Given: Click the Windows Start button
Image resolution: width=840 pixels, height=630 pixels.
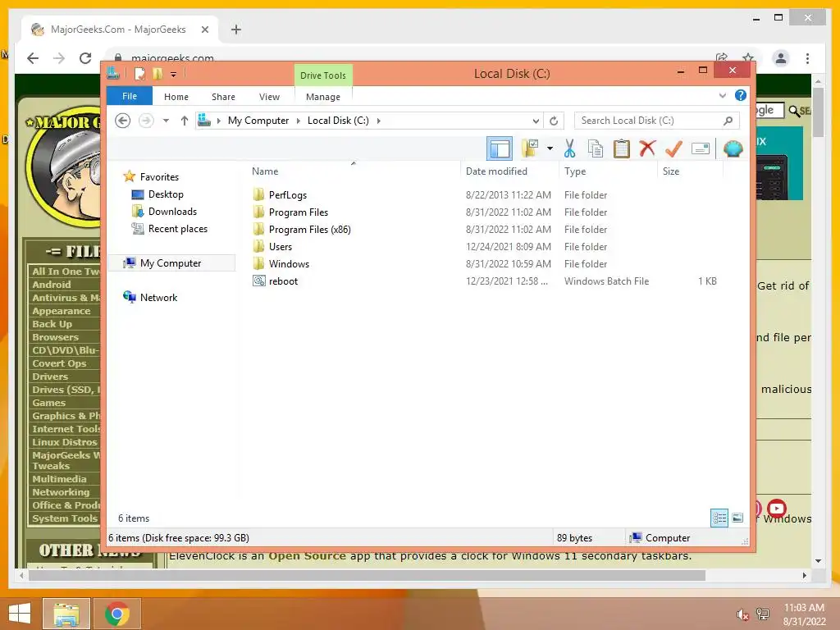Looking at the screenshot, I should [20, 614].
